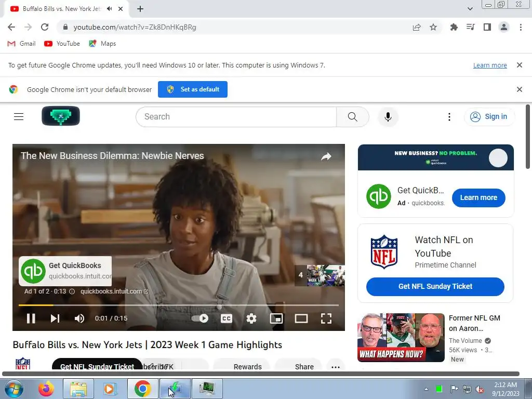Open a new tab
Image resolution: width=532 pixels, height=399 pixels.
tap(140, 9)
